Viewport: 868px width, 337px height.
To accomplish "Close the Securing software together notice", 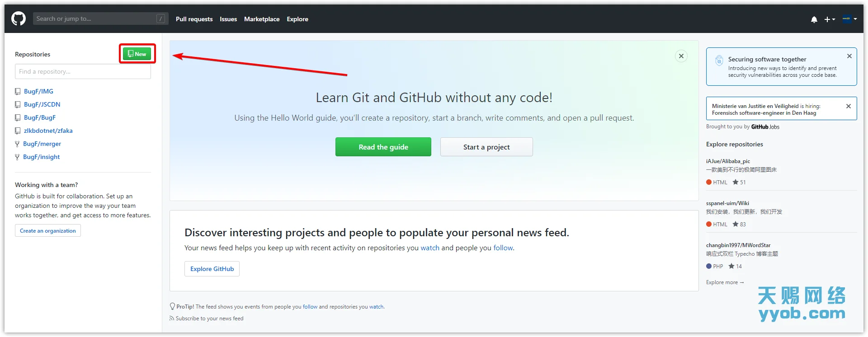I will coord(849,56).
